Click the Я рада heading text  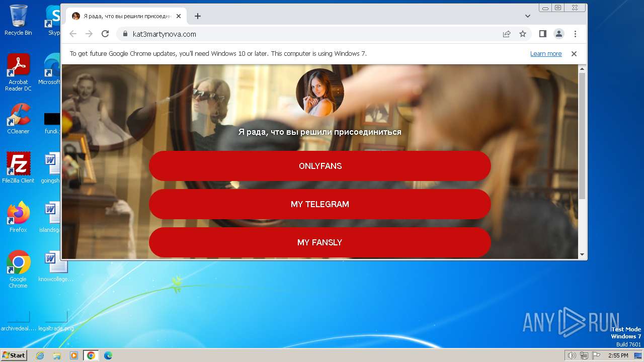click(320, 132)
